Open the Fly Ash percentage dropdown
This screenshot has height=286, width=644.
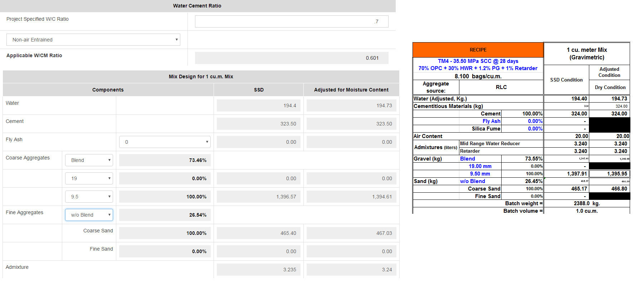point(165,142)
